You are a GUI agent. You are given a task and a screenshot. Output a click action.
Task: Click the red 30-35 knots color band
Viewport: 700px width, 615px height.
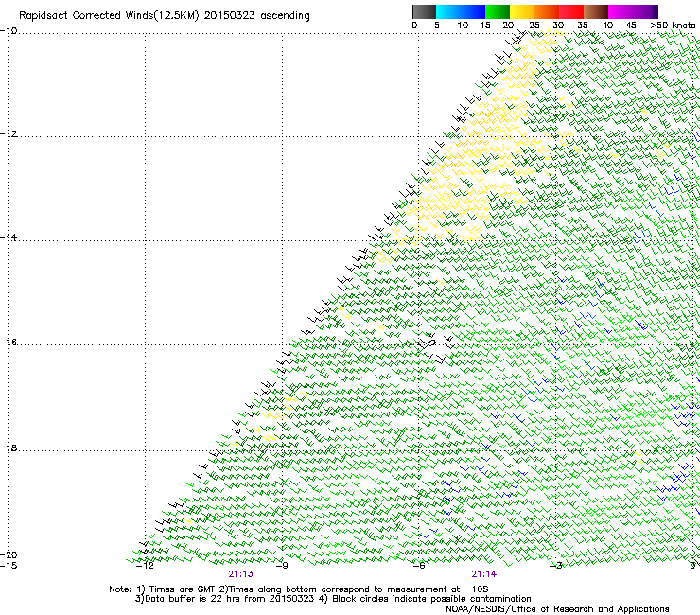click(x=571, y=11)
